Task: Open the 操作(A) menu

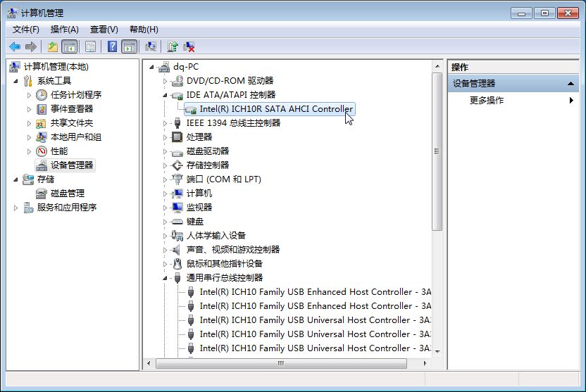Action: click(64, 30)
